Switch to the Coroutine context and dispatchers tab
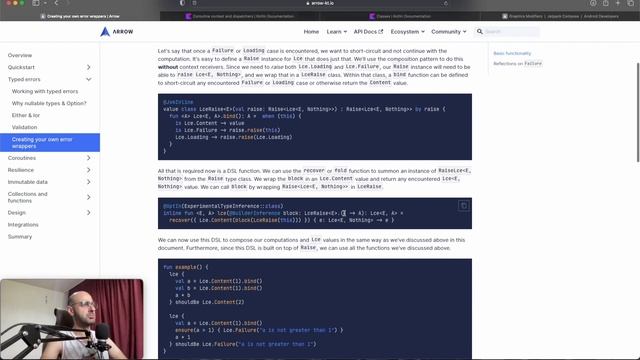This screenshot has width=640, height=360. click(x=240, y=16)
